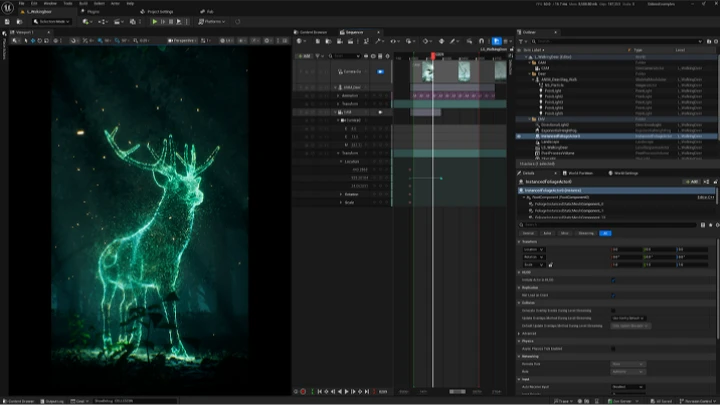Collapse the ENV folder in Outliner
Image resolution: width=720 pixels, height=405 pixels.
click(x=529, y=119)
